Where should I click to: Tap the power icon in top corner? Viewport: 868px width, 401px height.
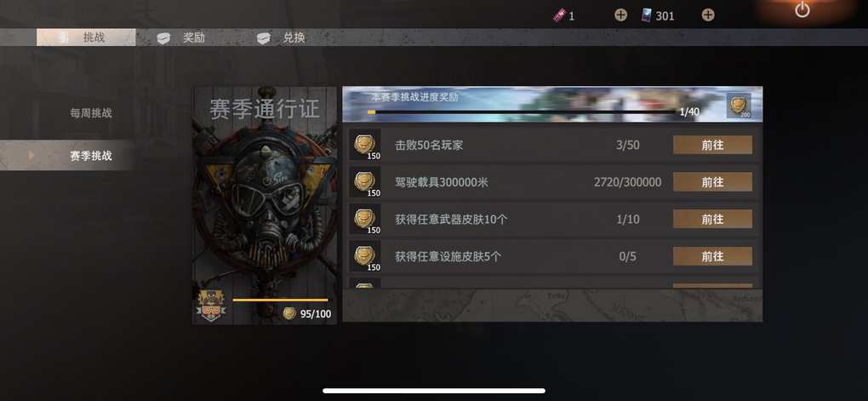click(x=802, y=9)
